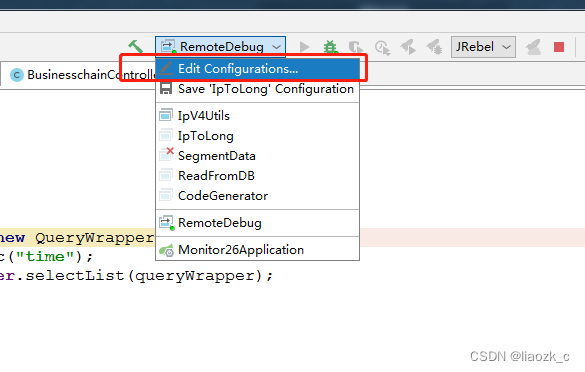Viewport: 585px width, 372px height.
Task: Click the green hammer Build icon
Action: click(x=135, y=47)
